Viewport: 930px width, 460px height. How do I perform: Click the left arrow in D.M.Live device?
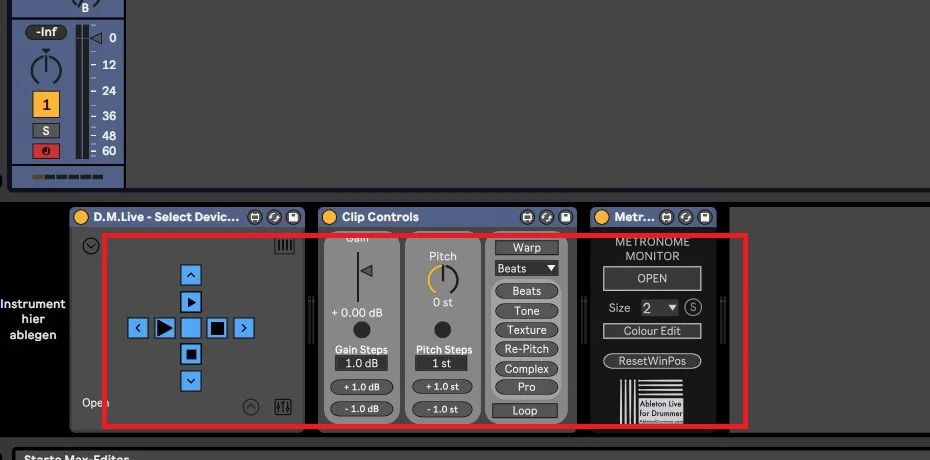pyautogui.click(x=138, y=328)
